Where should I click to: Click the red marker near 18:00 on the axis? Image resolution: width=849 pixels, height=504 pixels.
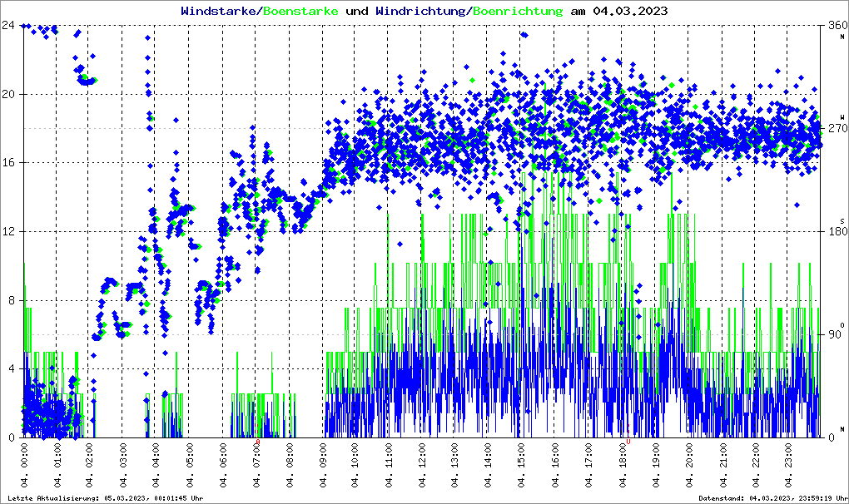coord(628,442)
